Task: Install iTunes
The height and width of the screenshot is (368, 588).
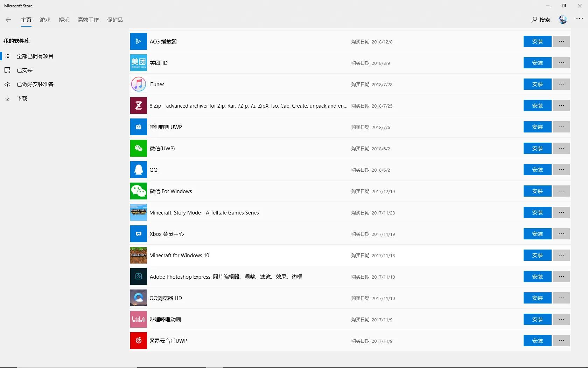Action: (x=538, y=84)
